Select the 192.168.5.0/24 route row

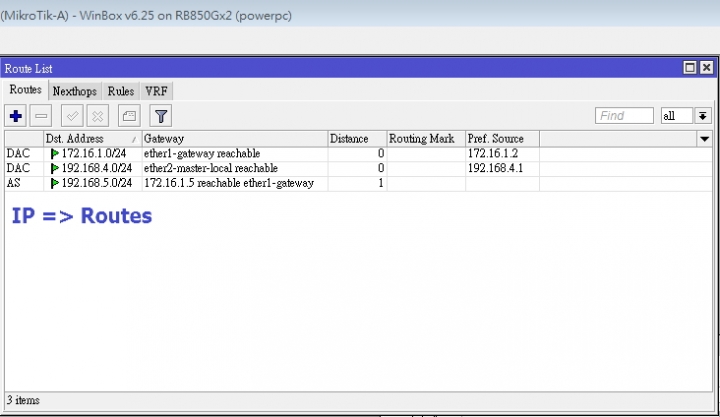click(358, 183)
